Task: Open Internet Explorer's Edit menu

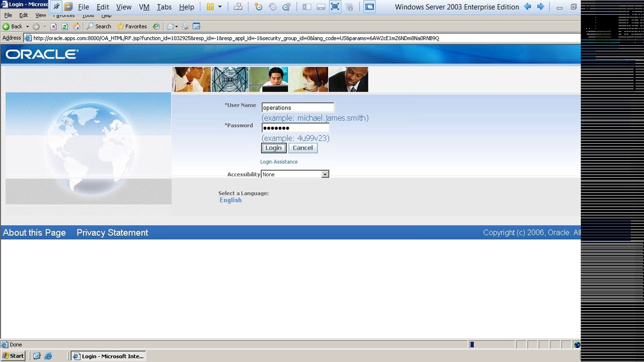Action: 24,16
